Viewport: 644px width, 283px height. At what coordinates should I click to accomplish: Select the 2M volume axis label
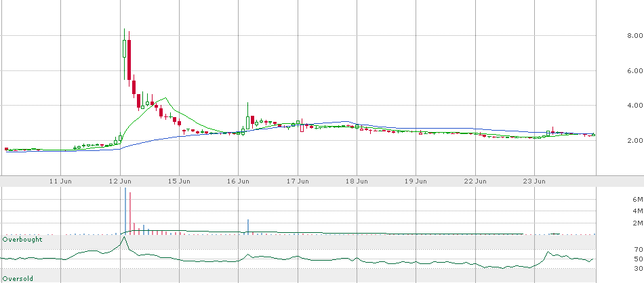pos(637,223)
